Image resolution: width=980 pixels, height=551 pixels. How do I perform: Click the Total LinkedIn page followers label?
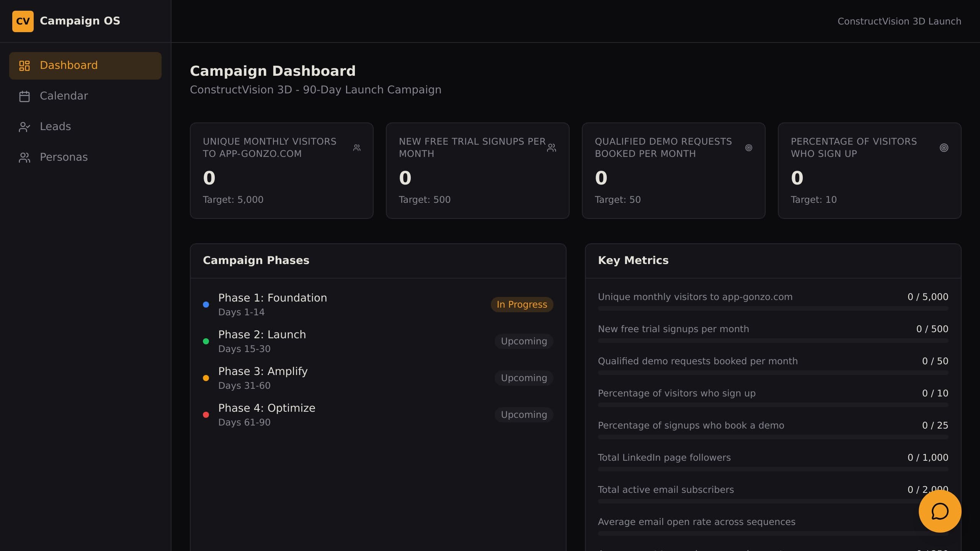tap(664, 458)
